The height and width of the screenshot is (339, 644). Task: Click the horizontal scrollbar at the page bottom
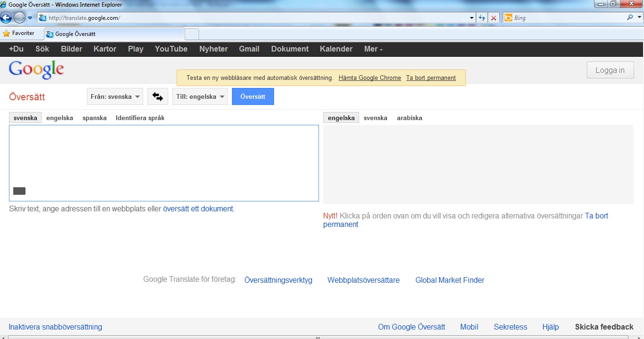coord(318,337)
